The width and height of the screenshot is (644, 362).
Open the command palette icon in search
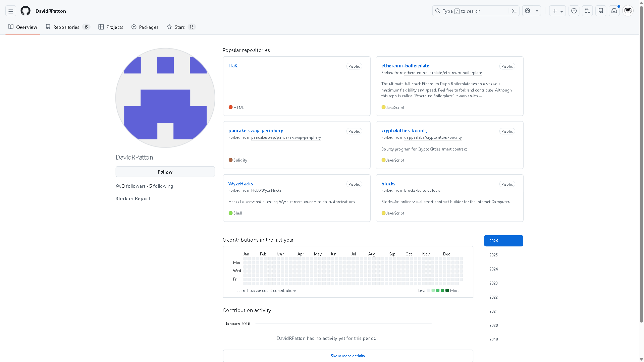[514, 11]
